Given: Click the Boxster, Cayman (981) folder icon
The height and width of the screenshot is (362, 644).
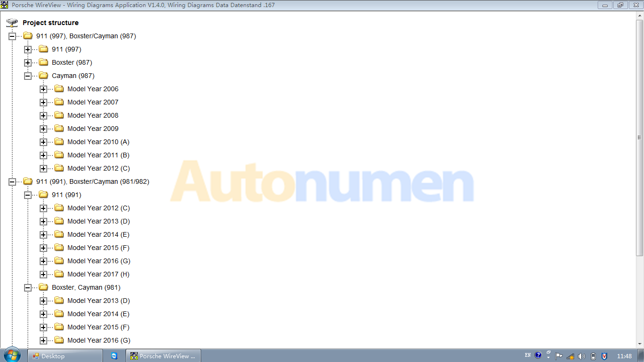Looking at the screenshot, I should (43, 287).
